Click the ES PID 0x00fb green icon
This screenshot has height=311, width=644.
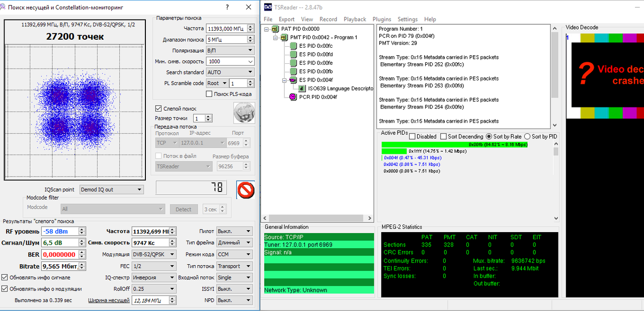coord(293,71)
